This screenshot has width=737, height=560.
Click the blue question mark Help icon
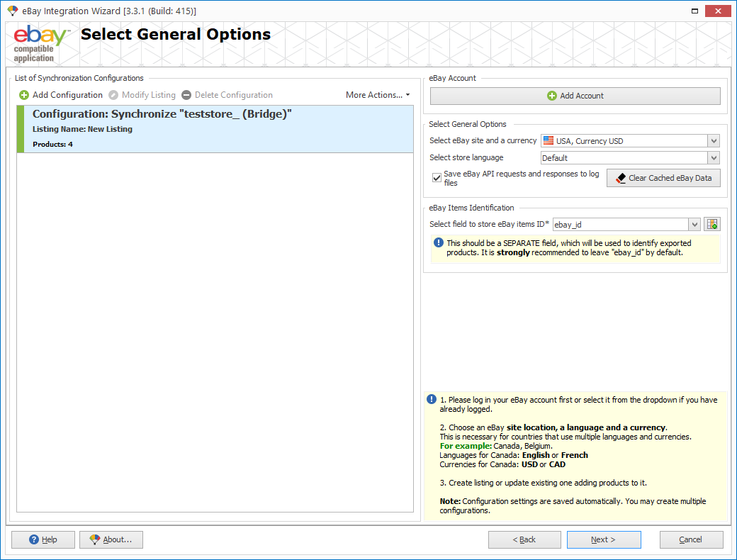click(x=34, y=539)
